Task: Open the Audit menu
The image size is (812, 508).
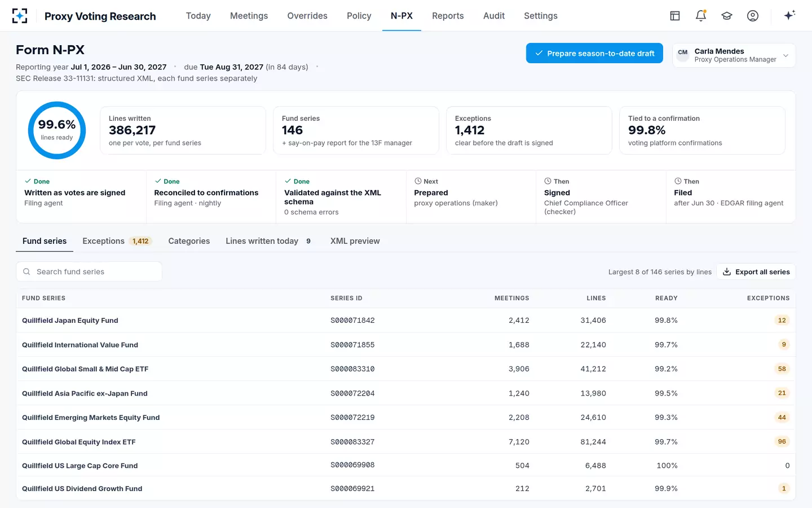Action: (494, 16)
